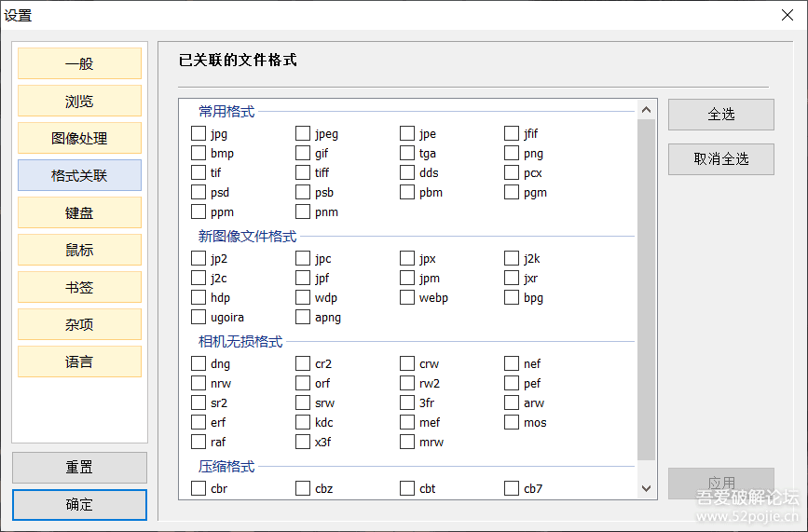
Task: Check the dng raw format box
Action: tap(199, 363)
